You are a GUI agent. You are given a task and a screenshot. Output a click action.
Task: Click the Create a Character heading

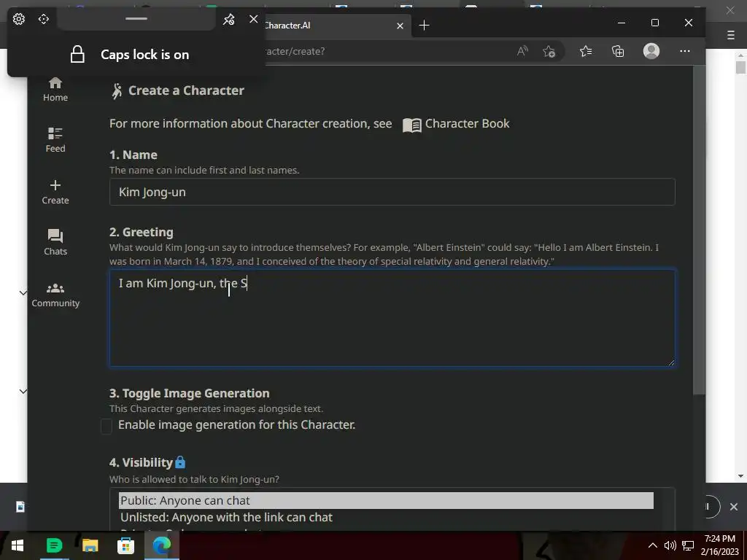click(x=186, y=90)
